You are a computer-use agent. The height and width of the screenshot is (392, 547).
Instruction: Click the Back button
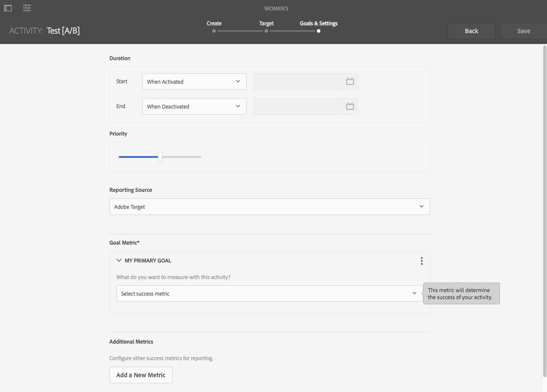pyautogui.click(x=471, y=31)
